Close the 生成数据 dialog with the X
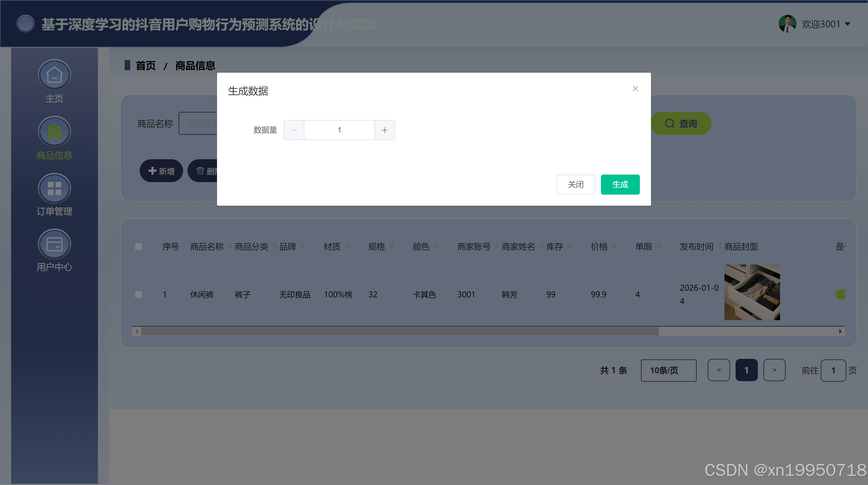Image resolution: width=868 pixels, height=485 pixels. 635,88
